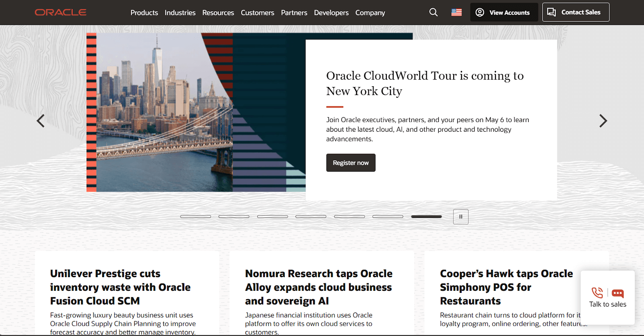Image resolution: width=644 pixels, height=336 pixels.
Task: Open the View Accounts dropdown
Action: (x=504, y=12)
